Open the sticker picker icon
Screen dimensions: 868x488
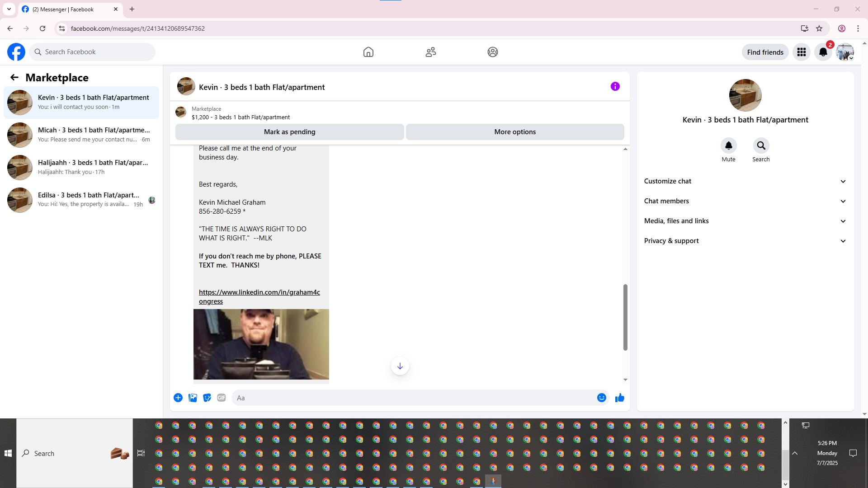point(207,398)
